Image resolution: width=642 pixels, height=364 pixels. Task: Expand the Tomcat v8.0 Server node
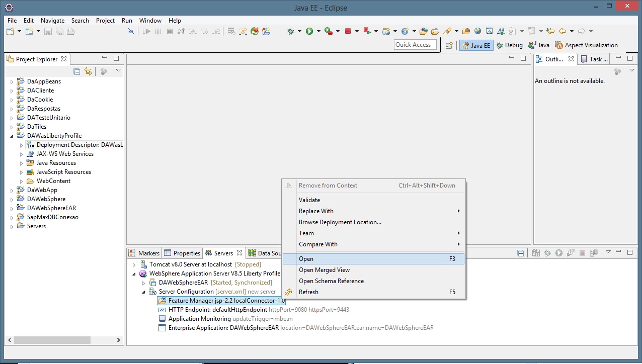click(134, 265)
